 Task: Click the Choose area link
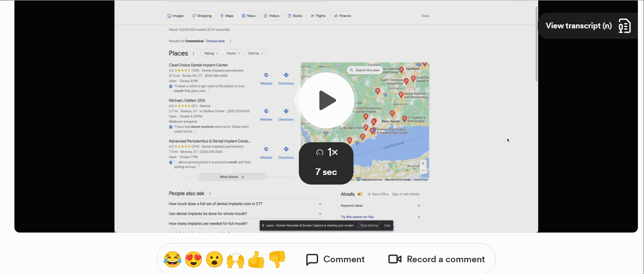(x=215, y=41)
